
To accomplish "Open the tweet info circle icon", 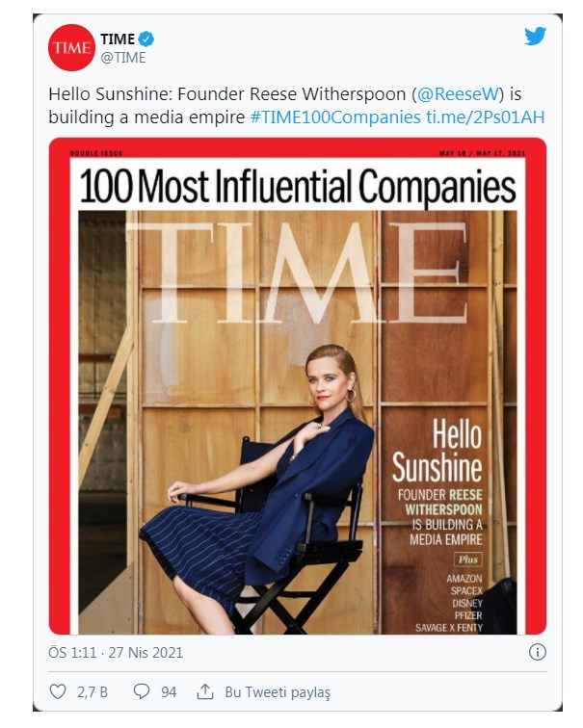I will [538, 652].
